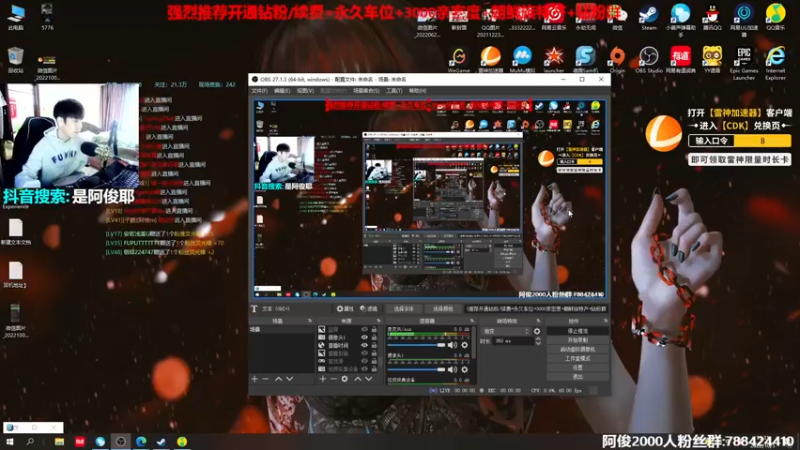Move selected scene up arrow
The height and width of the screenshot is (450, 800).
click(279, 379)
